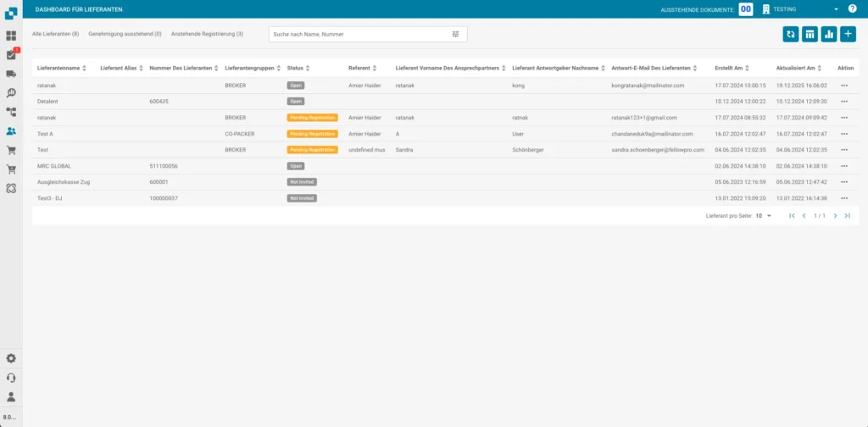Image resolution: width=868 pixels, height=427 pixels.
Task: Click CO-PACKER group cell
Action: coord(240,134)
